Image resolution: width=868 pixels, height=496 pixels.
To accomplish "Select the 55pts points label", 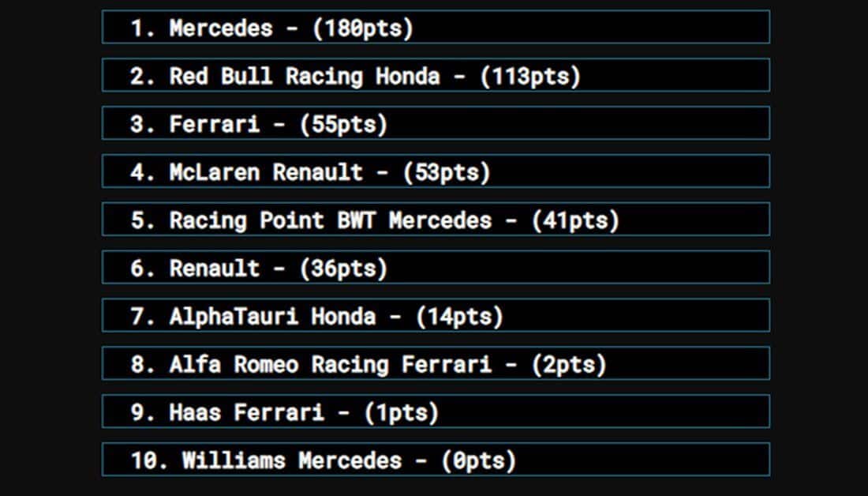I will [344, 125].
